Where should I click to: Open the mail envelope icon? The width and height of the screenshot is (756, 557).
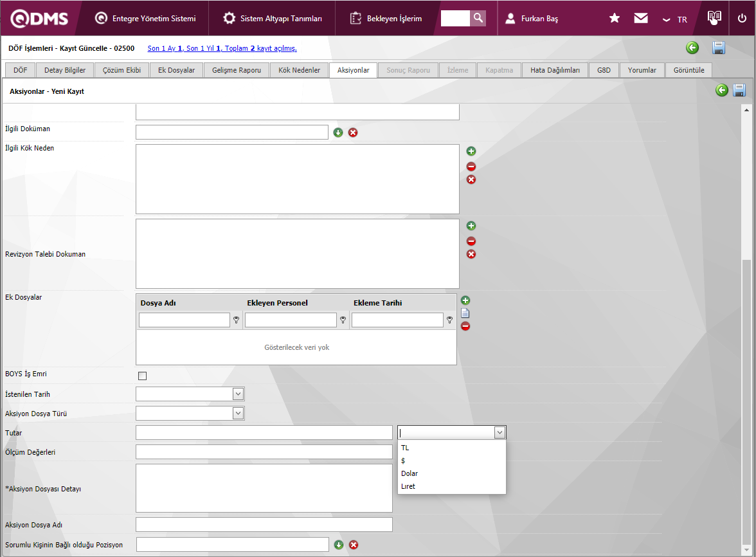click(x=641, y=18)
